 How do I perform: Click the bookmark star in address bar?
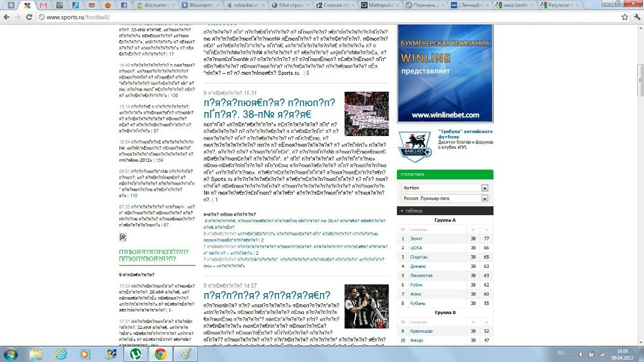(x=624, y=17)
